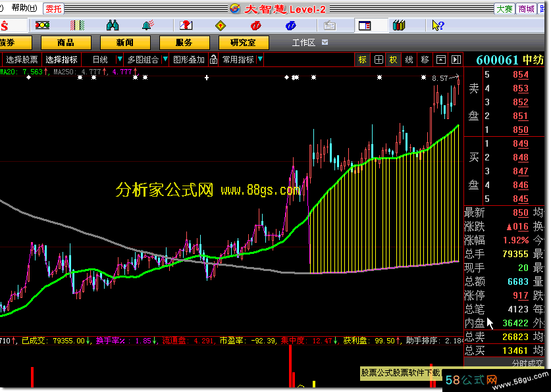Click the 委托 order button

53,9
